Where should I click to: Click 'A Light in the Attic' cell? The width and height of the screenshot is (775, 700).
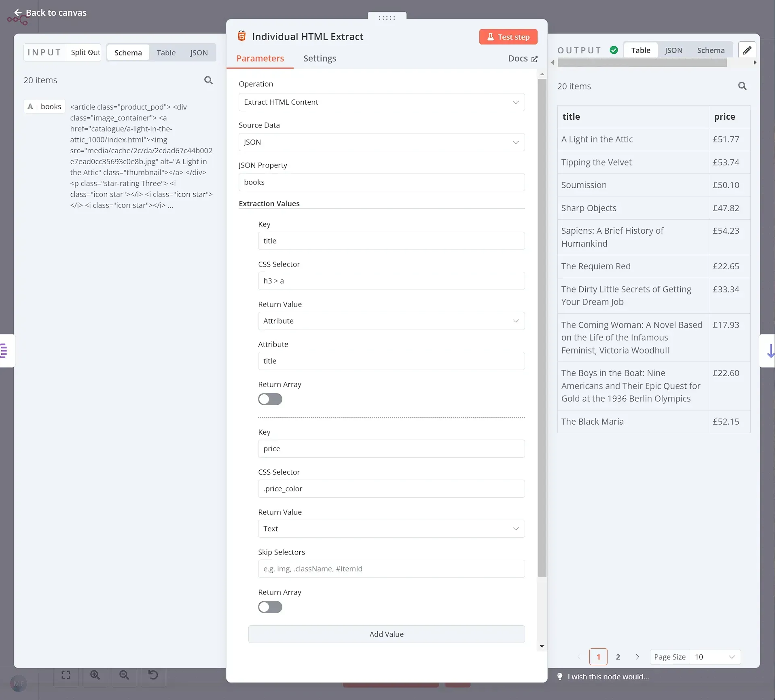(x=633, y=140)
